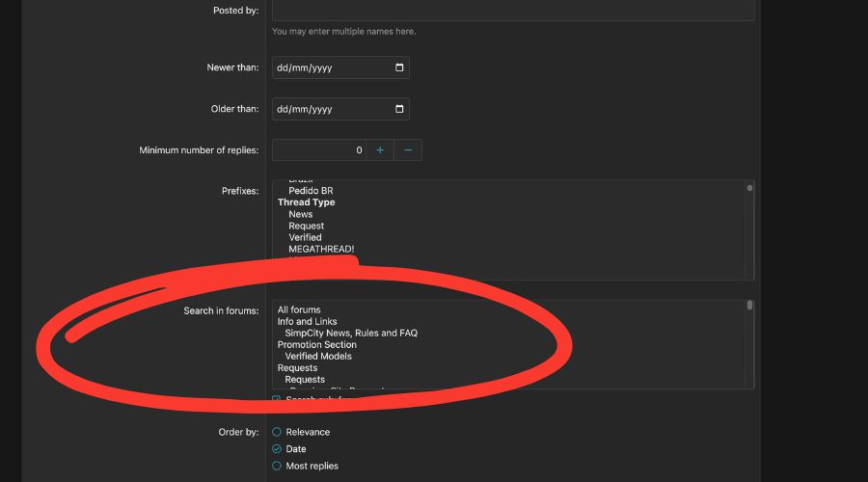Screen dimensions: 868x482
Task: Select the Relevance order option
Action: point(277,432)
